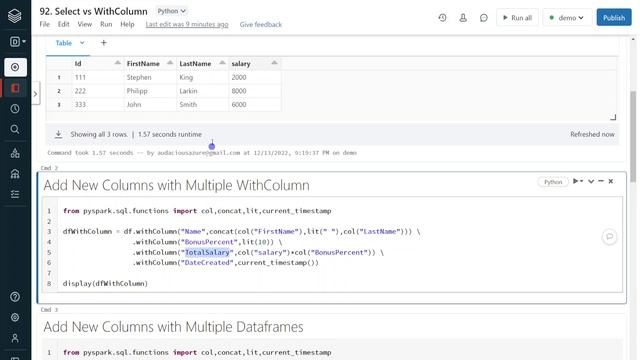Click the Stephen table cell

point(150,77)
